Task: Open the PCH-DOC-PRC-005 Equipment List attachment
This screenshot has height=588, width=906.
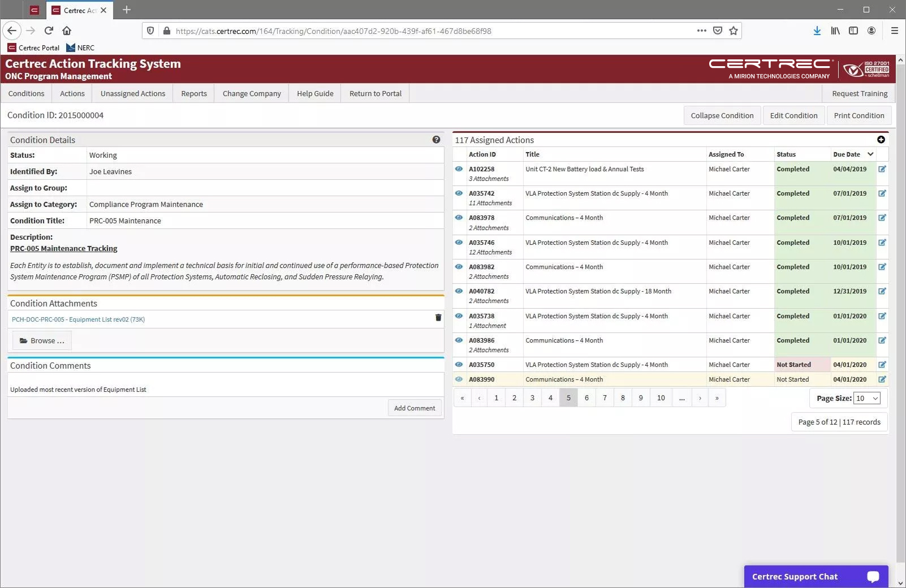Action: [78, 319]
